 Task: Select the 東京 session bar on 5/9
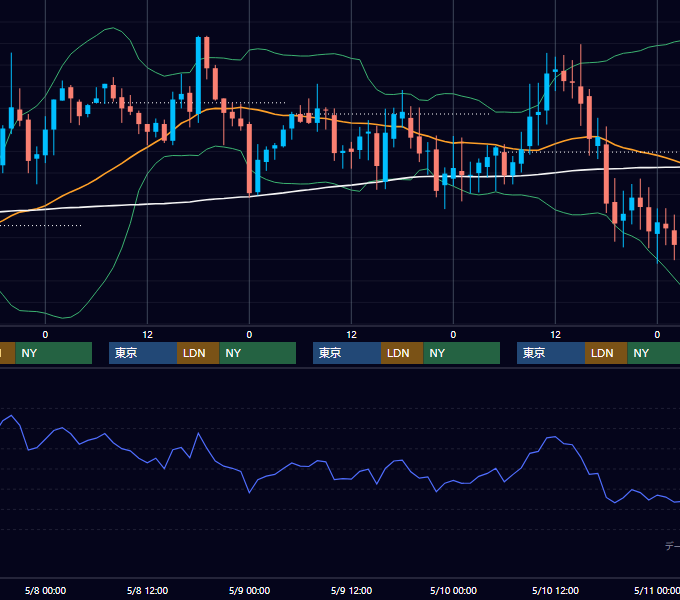(347, 353)
